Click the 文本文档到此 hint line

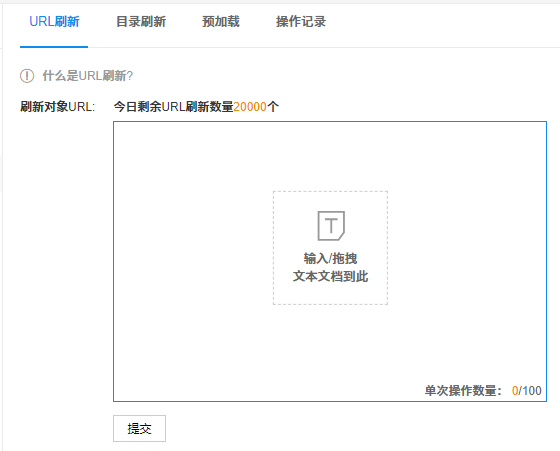pos(330,276)
